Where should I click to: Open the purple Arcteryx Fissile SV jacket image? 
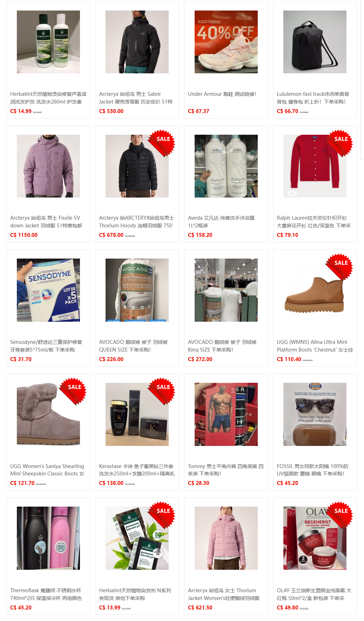(48, 166)
